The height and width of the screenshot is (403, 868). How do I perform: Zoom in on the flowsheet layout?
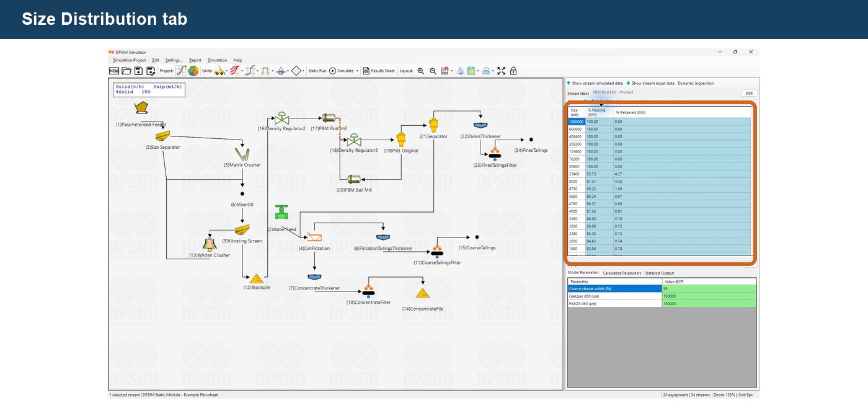pos(420,71)
